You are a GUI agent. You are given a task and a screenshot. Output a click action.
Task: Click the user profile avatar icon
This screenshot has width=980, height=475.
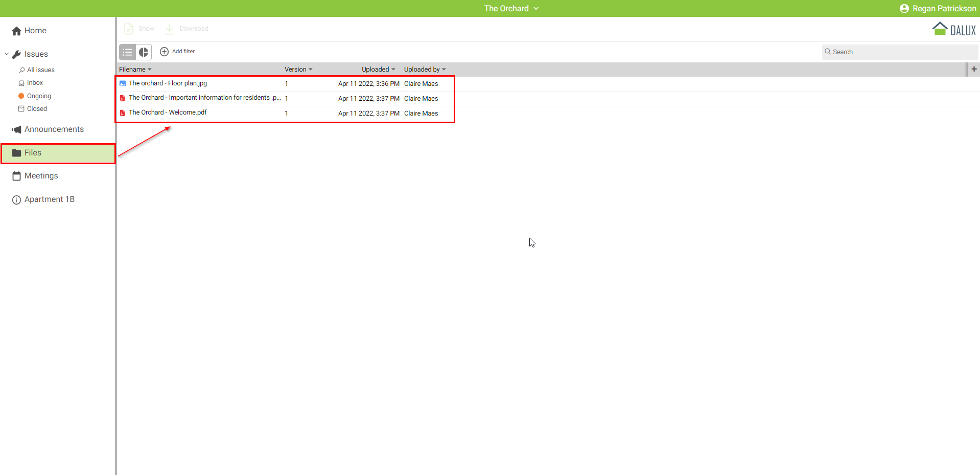coord(904,9)
